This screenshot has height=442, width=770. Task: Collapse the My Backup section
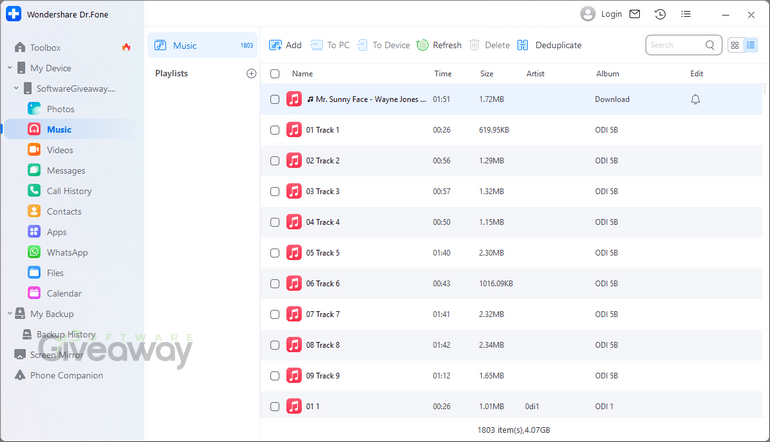click(x=10, y=314)
